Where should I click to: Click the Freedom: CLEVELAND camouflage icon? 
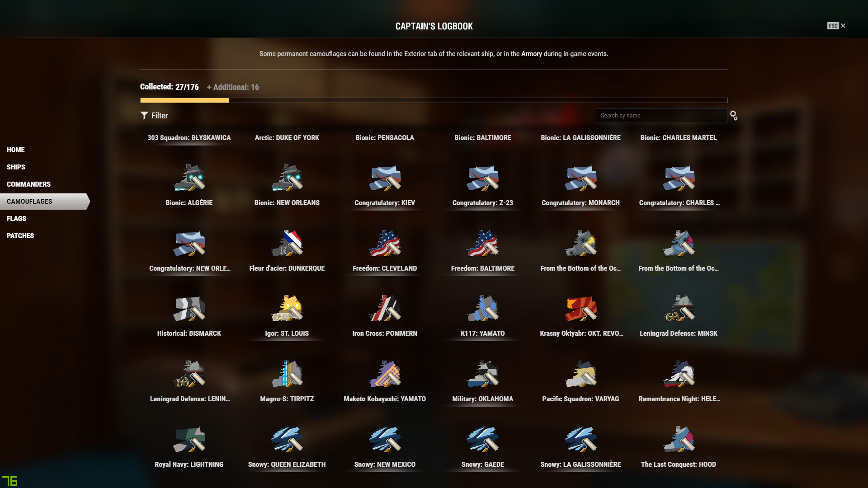[385, 243]
